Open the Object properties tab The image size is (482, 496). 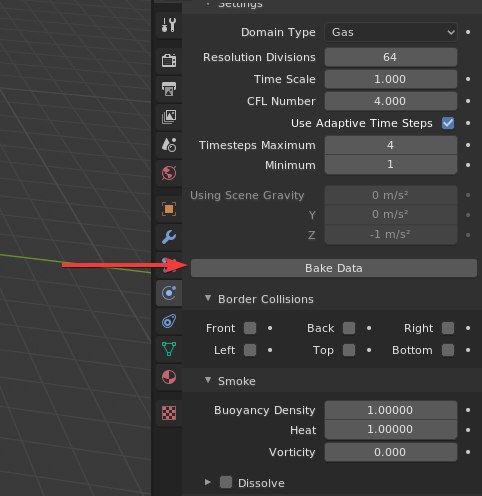169,209
